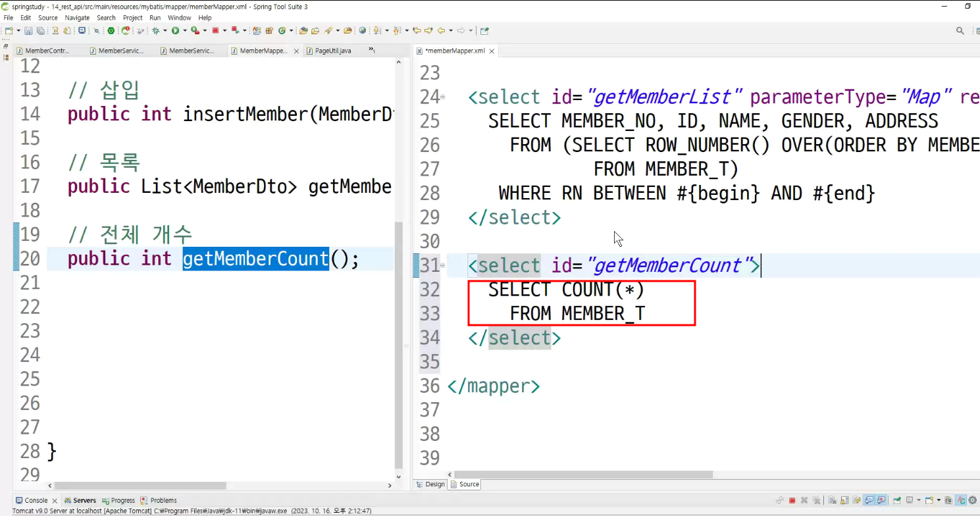980x516 pixels.
Task: Close the *memberMapper.xml tab
Action: point(492,51)
